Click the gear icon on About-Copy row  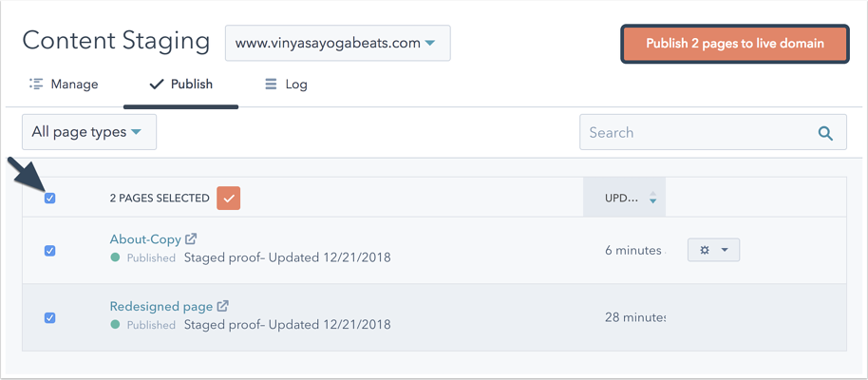click(705, 251)
